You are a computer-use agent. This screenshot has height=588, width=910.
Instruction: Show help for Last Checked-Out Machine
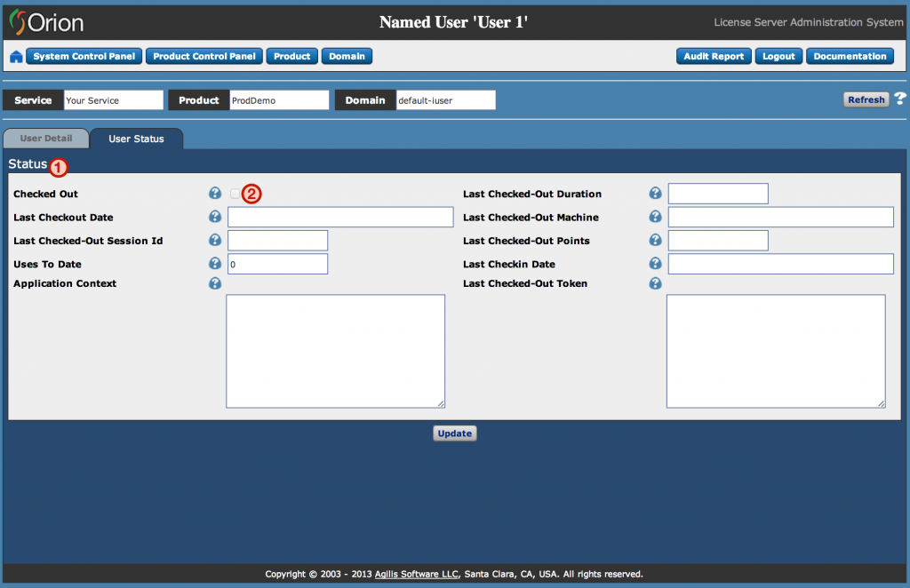click(x=655, y=217)
